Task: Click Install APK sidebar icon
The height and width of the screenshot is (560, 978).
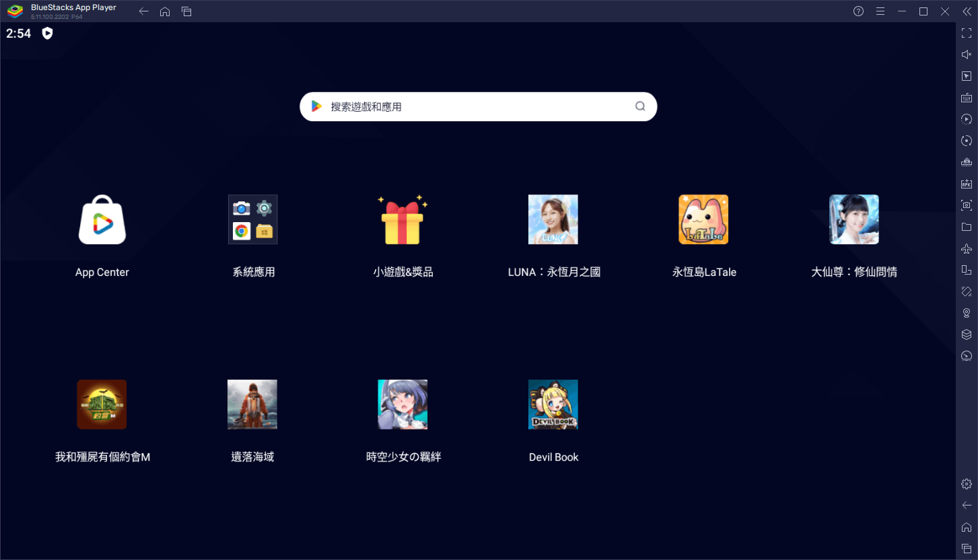Action: coord(967,184)
